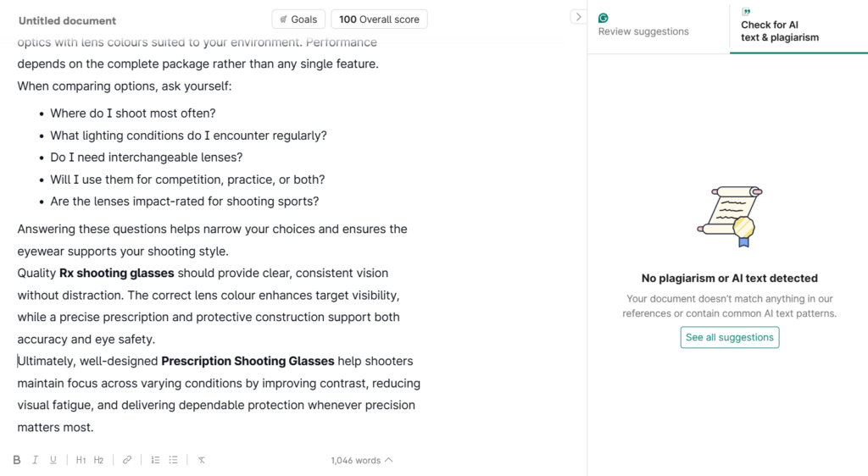The width and height of the screenshot is (868, 476).
Task: Apply H2 heading style
Action: 98,460
